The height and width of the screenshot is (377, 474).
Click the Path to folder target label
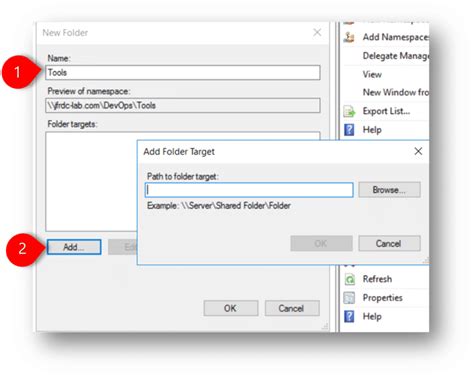183,176
